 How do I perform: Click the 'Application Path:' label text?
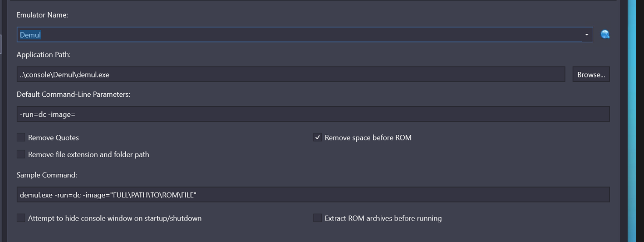(x=44, y=55)
